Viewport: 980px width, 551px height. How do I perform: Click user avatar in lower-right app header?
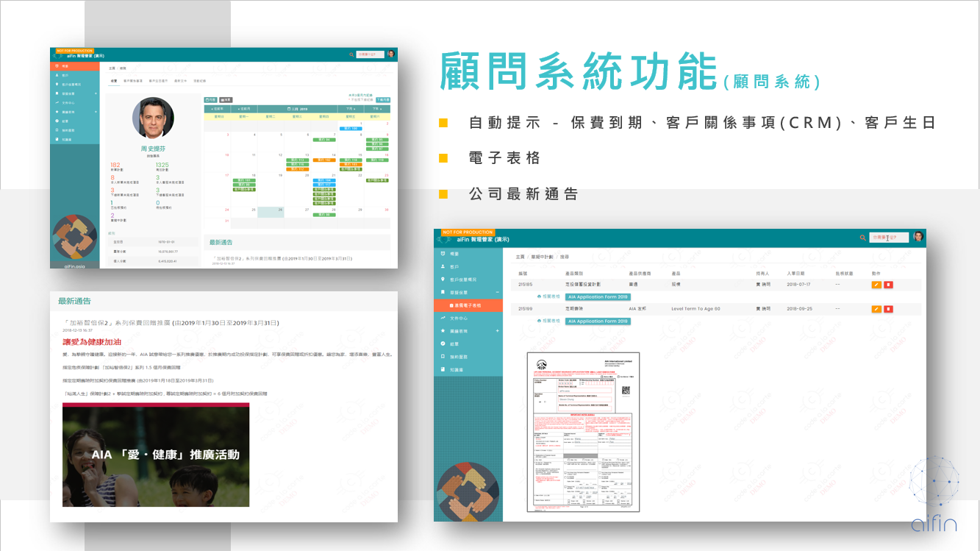coord(918,237)
